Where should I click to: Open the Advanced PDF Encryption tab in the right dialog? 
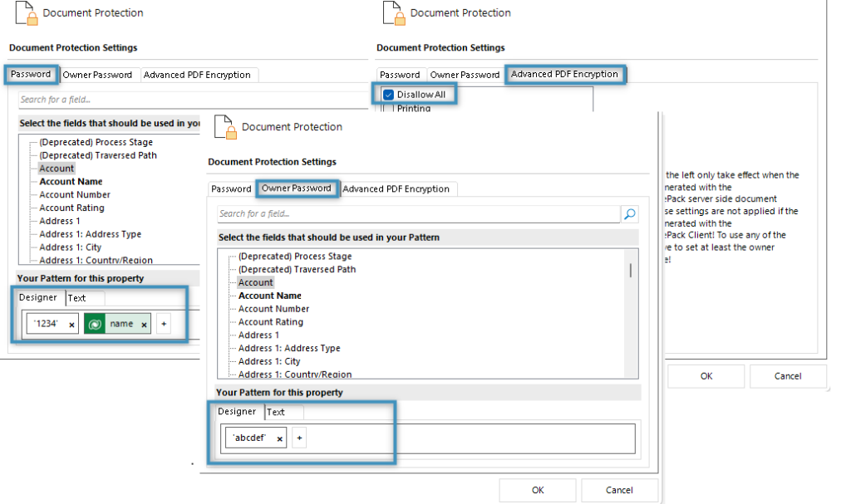pos(564,75)
